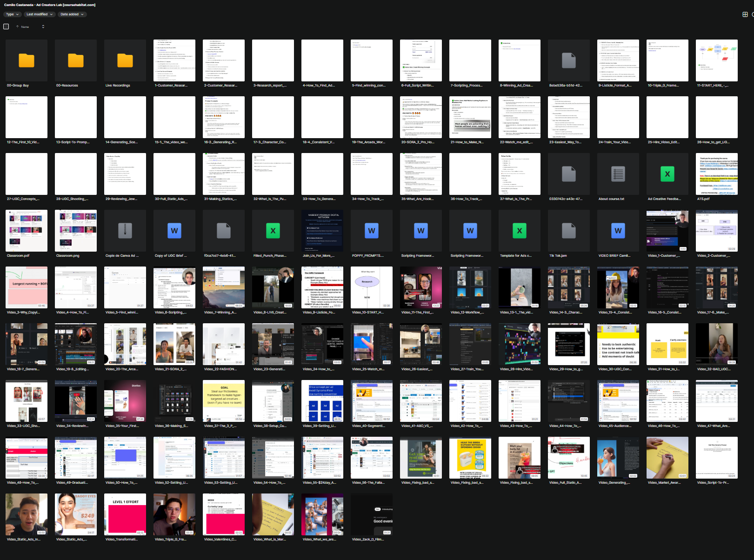Play Video_28-Hire_Vide video thumbnail
754x560 pixels.
[520, 344]
